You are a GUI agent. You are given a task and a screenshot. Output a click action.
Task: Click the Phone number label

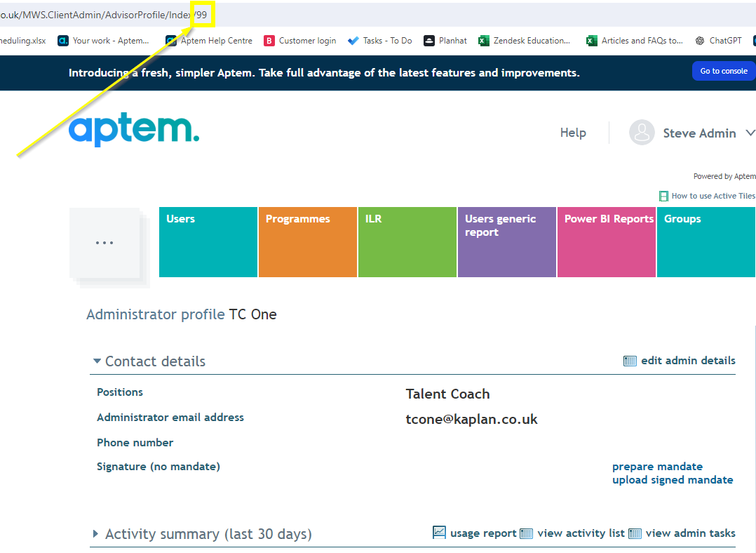pos(135,443)
